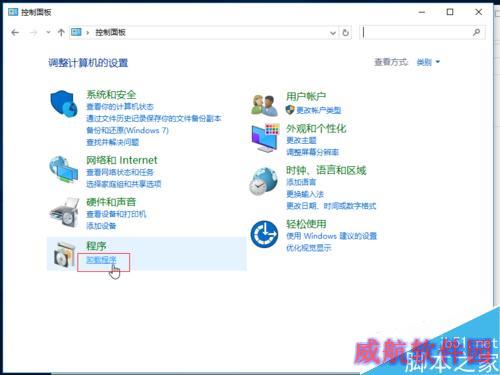Image resolution: width=500 pixels, height=375 pixels.
Task: Open 优化视觉显示 link
Action: (x=309, y=248)
